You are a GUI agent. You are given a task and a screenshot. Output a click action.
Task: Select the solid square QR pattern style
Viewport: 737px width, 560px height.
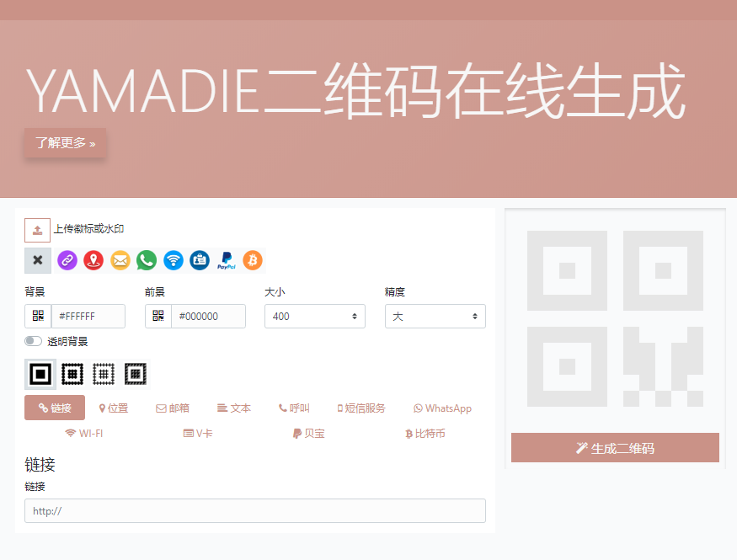[40, 375]
